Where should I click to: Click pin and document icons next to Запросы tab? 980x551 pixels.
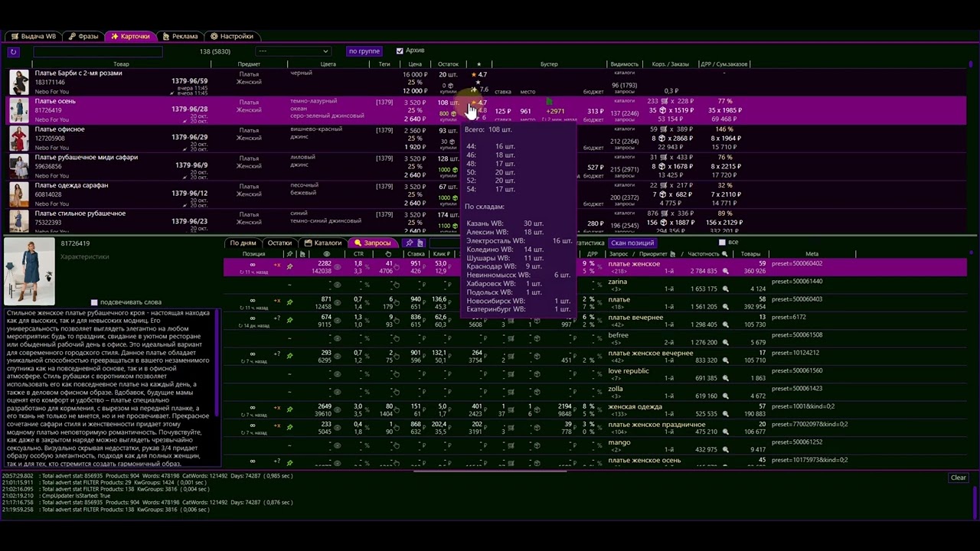(414, 243)
